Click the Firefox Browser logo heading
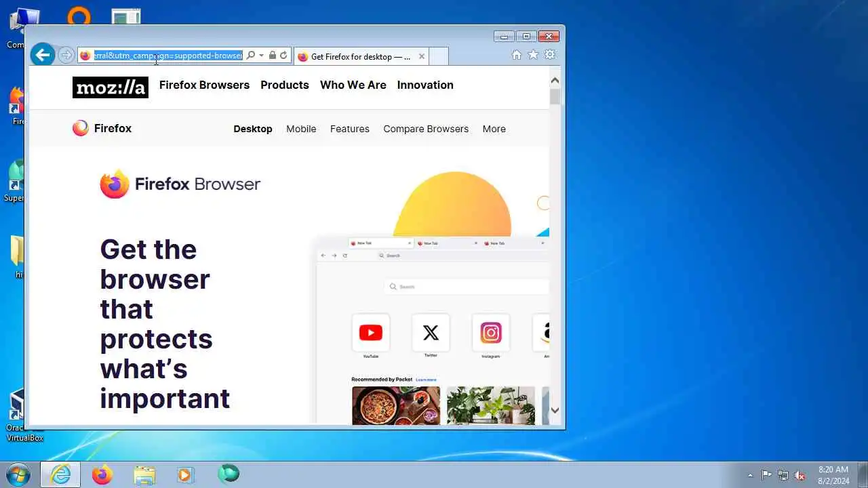The image size is (868, 488). click(x=180, y=184)
